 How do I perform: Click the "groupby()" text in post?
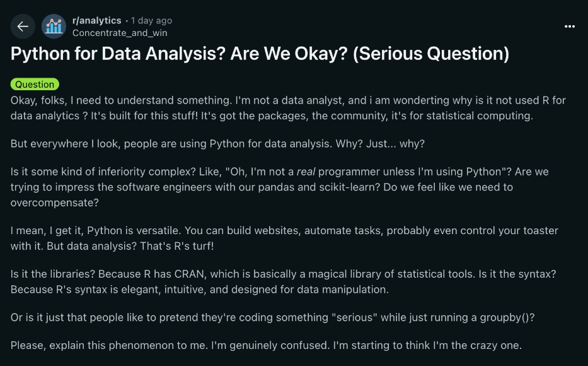501,317
